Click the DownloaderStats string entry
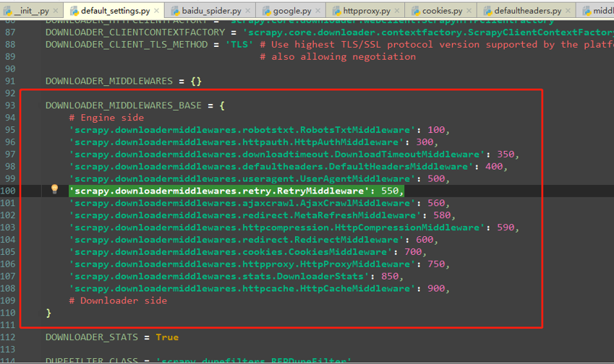Image resolution: width=614 pixels, height=364 pixels. click(219, 276)
